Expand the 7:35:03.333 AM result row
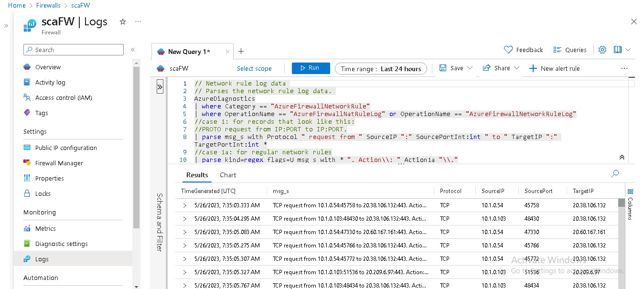Viewport: 644px width, 289px height. tap(184, 205)
